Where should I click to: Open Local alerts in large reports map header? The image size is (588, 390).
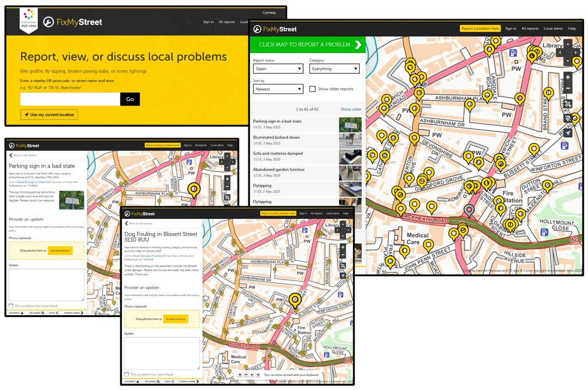pos(553,29)
